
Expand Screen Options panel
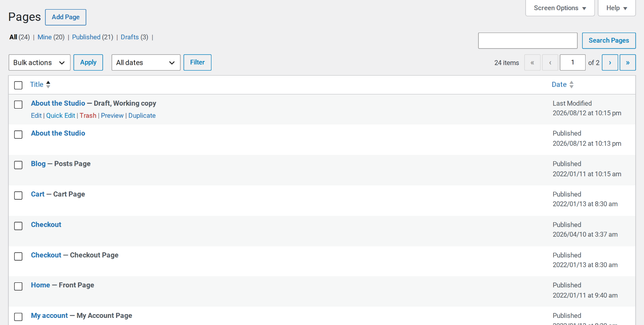coord(560,8)
